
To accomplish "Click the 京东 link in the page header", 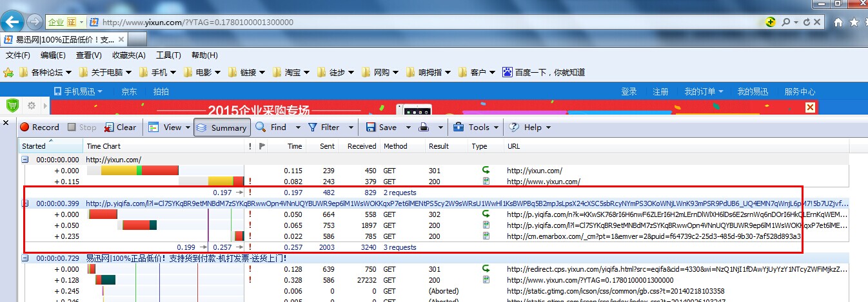I will click(x=129, y=91).
